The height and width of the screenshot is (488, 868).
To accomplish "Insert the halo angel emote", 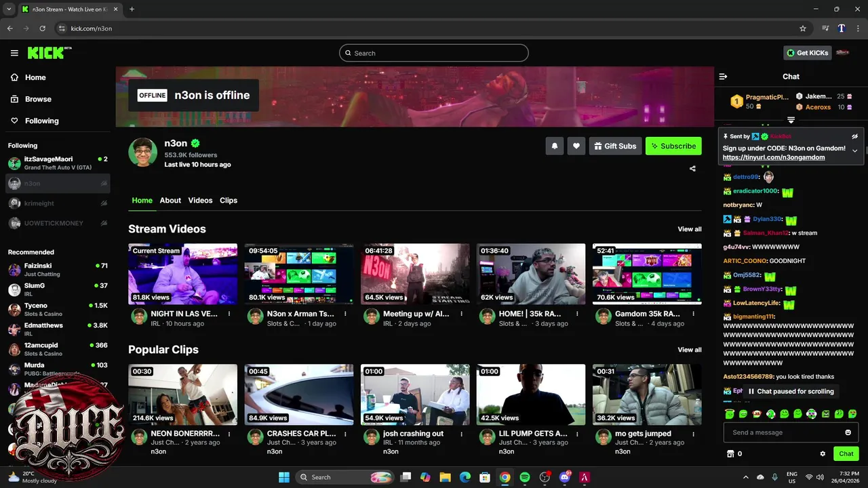I will [x=730, y=413].
